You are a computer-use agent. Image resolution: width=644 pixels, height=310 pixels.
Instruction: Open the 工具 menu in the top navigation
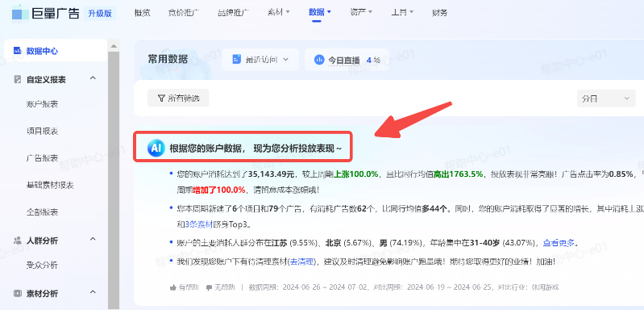click(x=402, y=12)
